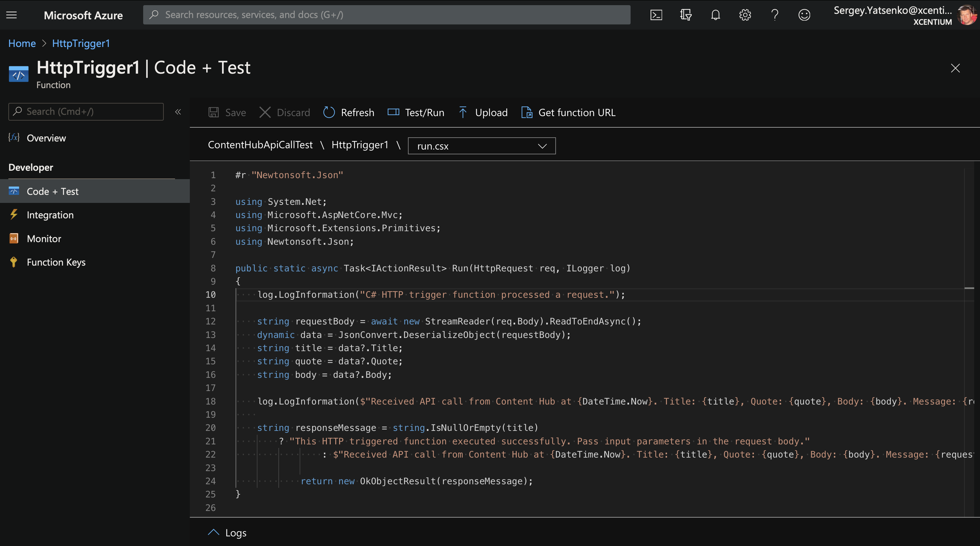The width and height of the screenshot is (980, 546).
Task: Click 'return new OkObjectResult' code line
Action: coord(417,481)
